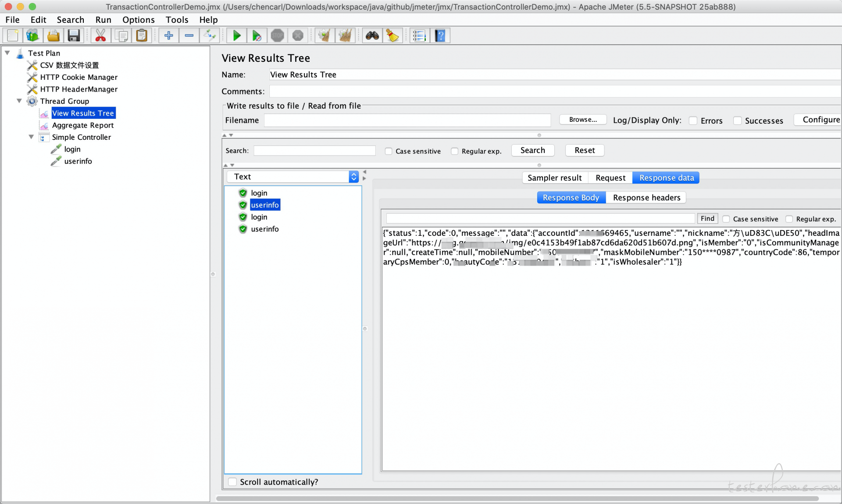The width and height of the screenshot is (842, 504).
Task: Click the Collapse All minus icon
Action: (x=189, y=35)
